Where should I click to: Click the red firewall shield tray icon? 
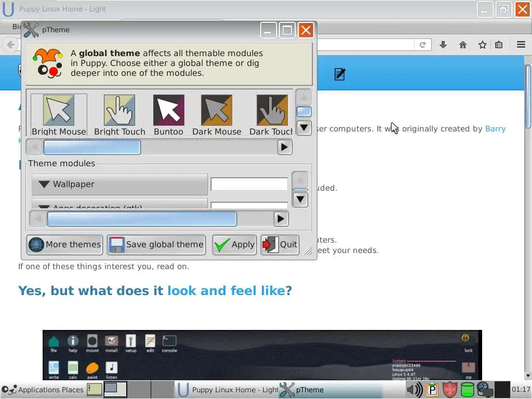tap(449, 390)
